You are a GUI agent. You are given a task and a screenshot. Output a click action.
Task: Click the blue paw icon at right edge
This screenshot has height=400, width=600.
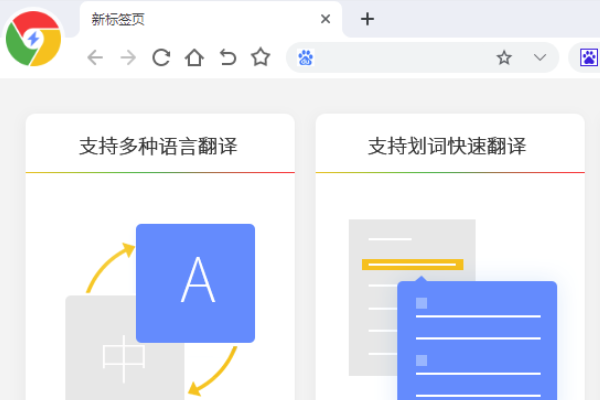(588, 58)
